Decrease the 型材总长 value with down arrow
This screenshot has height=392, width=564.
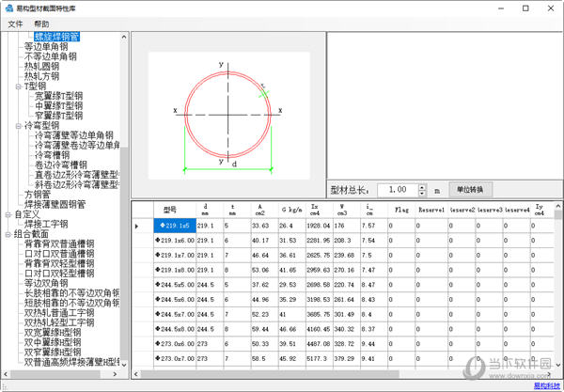coord(422,193)
